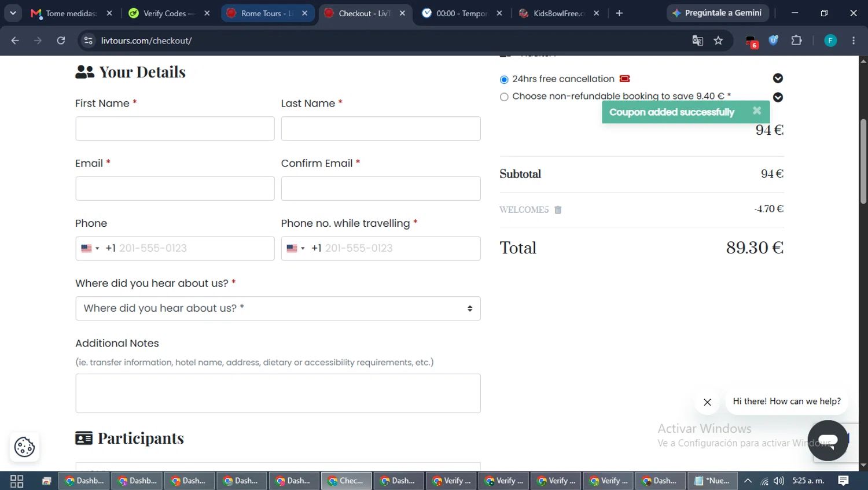
Task: Open the Phone country flag dropdown
Action: (x=90, y=248)
